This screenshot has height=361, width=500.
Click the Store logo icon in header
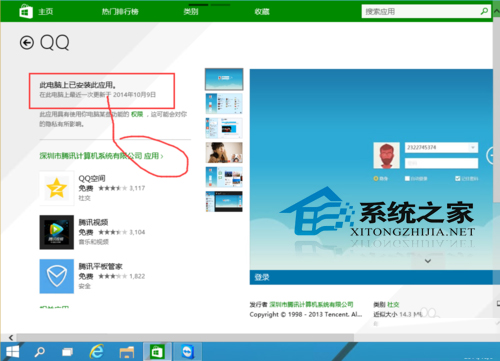(26, 11)
